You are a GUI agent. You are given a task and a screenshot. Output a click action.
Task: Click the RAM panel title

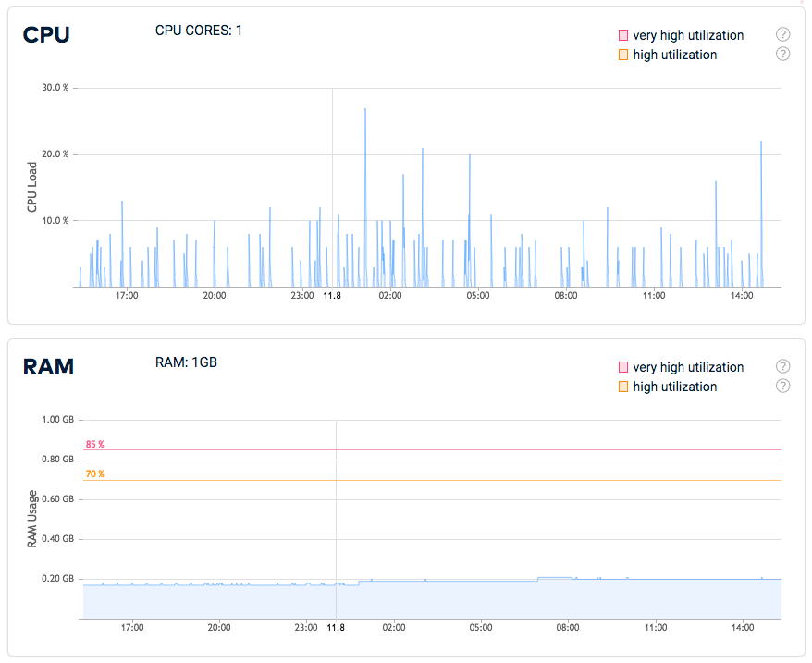pos(48,366)
